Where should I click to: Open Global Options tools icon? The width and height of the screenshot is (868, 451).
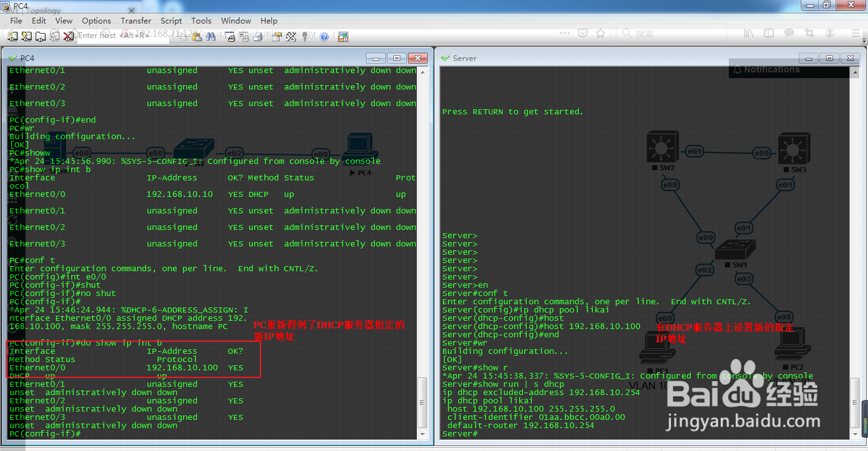290,36
